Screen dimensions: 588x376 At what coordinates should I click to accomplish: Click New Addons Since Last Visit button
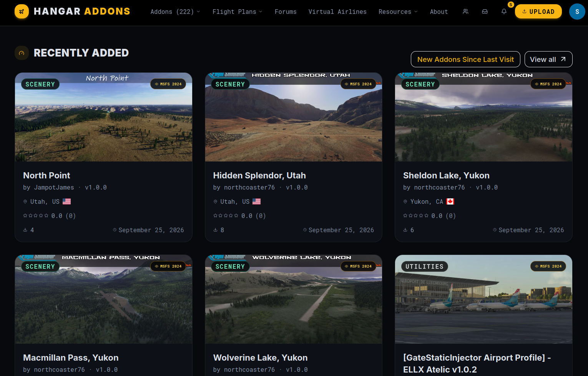click(465, 59)
